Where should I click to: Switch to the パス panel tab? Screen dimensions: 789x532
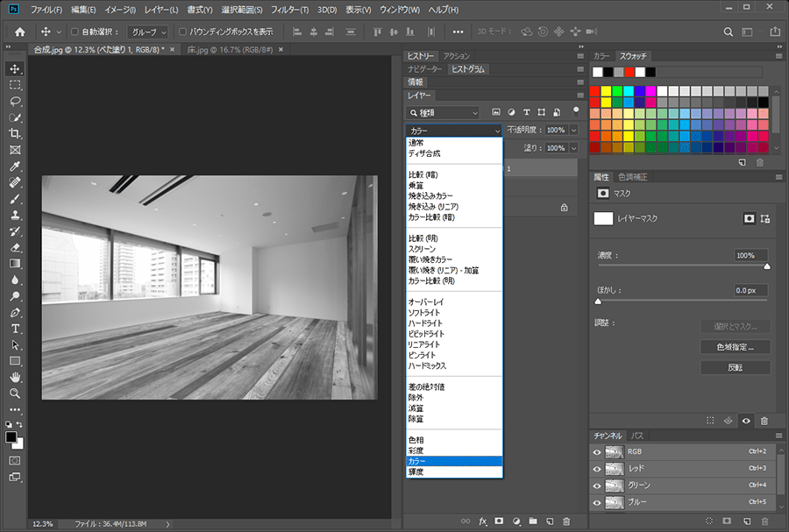coord(637,436)
